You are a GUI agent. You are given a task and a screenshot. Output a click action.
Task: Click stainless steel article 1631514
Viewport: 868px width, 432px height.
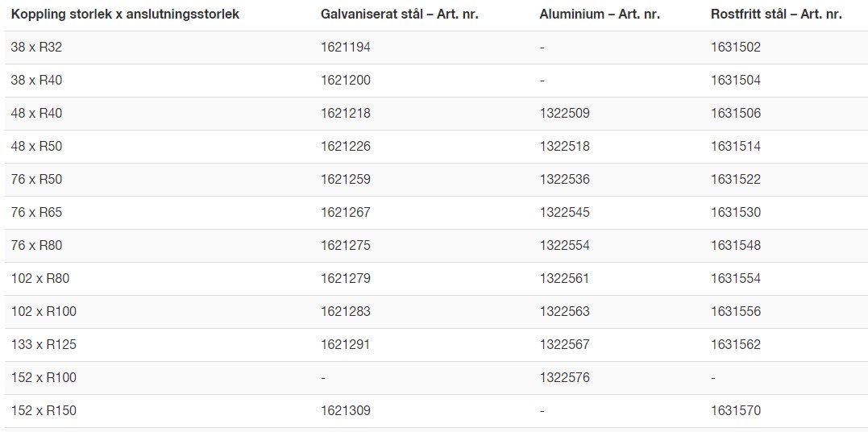(735, 147)
